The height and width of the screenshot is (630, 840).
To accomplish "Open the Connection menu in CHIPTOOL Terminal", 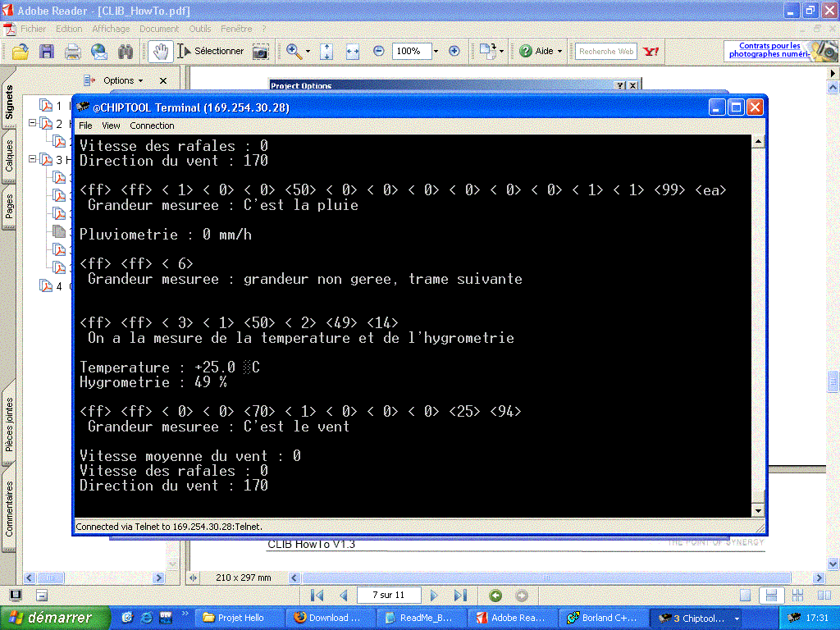I will click(x=152, y=126).
